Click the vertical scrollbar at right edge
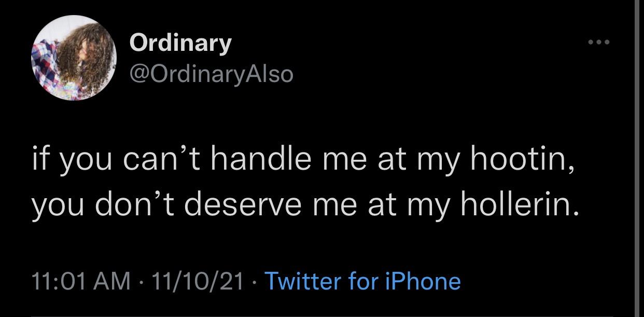 coord(637,156)
